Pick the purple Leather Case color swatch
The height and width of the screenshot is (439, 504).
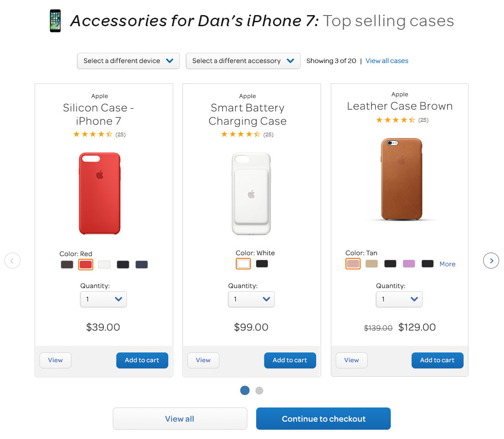pos(409,264)
